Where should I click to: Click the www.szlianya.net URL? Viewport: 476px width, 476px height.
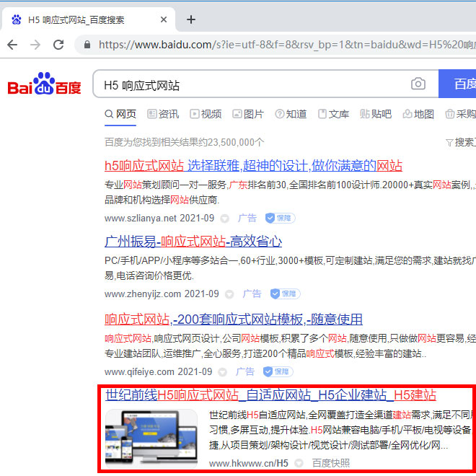tap(141, 219)
